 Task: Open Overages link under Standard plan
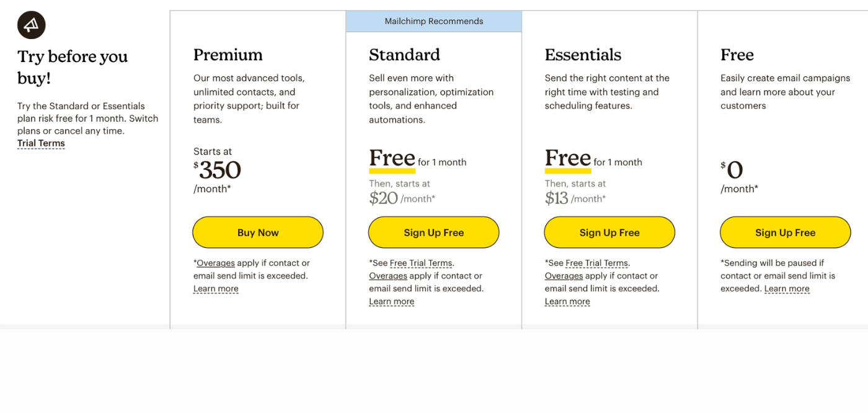[388, 276]
